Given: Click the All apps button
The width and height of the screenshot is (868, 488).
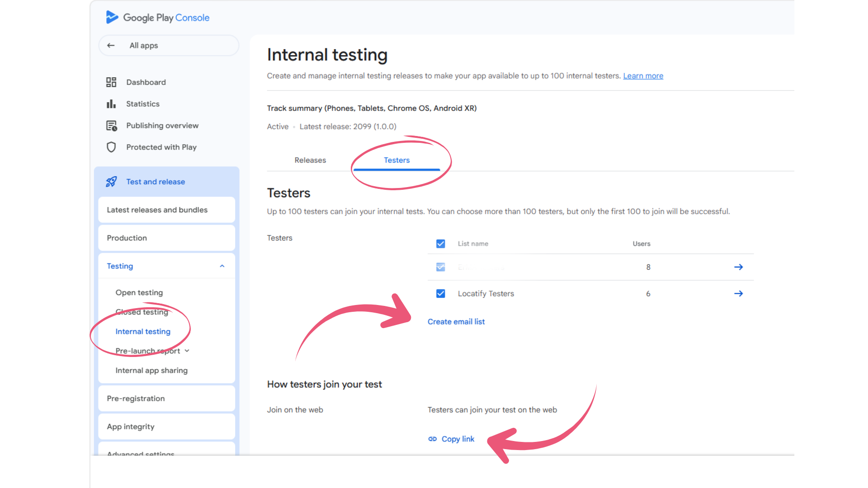Looking at the screenshot, I should click(169, 46).
